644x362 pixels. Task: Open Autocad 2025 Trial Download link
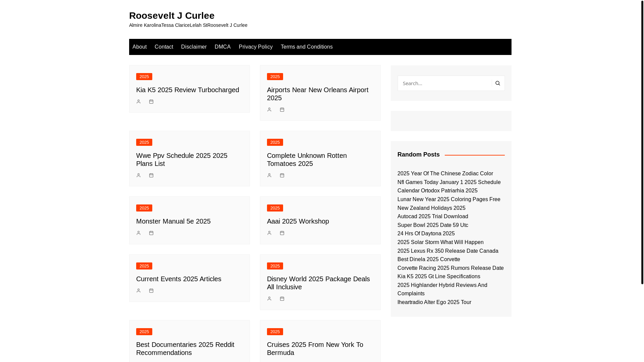tap(433, 217)
